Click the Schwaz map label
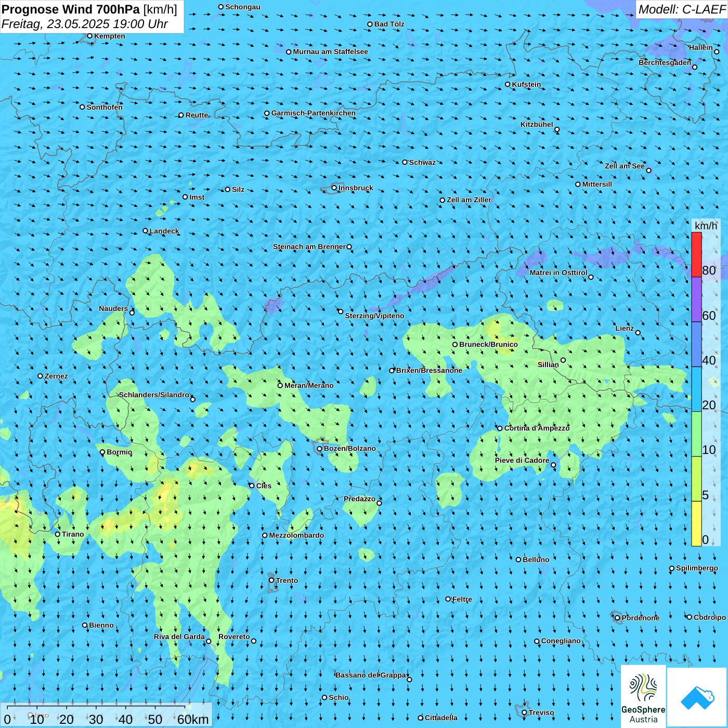 422,162
